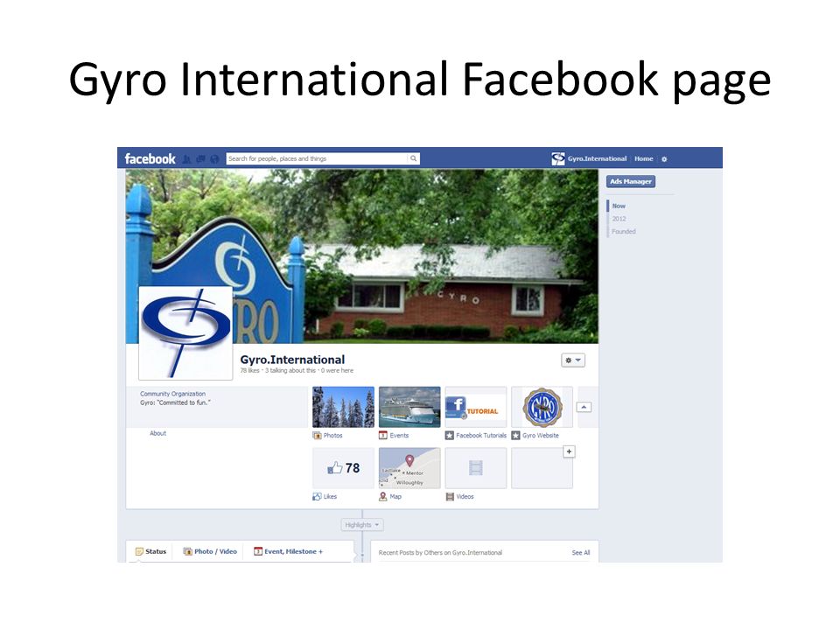Open the 78 likes tile

343,468
